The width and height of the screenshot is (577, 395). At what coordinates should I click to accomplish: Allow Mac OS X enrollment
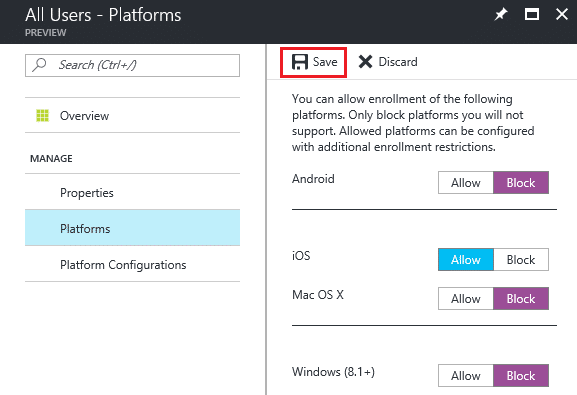pos(466,299)
